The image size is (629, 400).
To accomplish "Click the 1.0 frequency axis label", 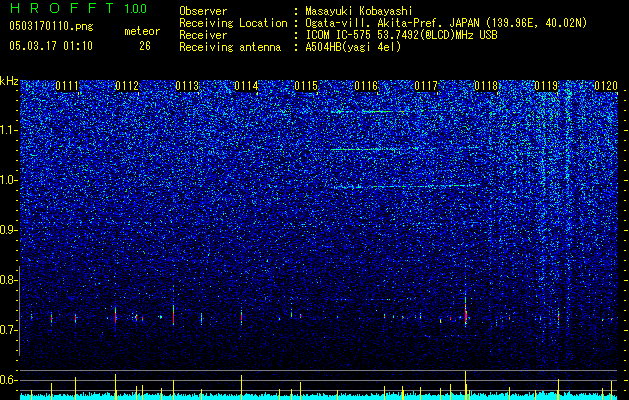I will pos(8,180).
